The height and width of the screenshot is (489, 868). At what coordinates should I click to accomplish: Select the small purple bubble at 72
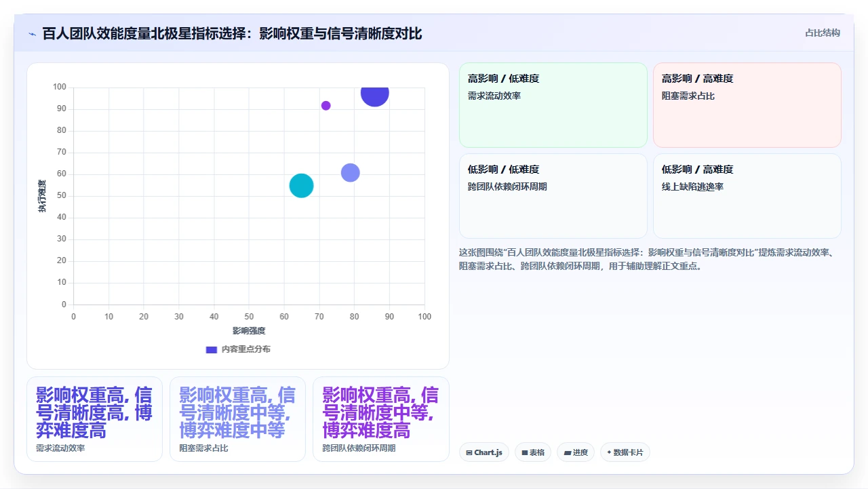pos(325,106)
